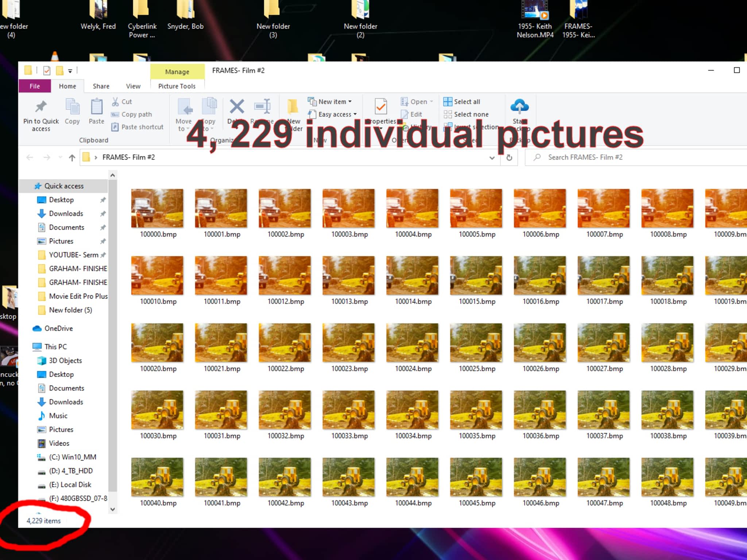Open the Cyberlink Power desktop folder

[142, 19]
